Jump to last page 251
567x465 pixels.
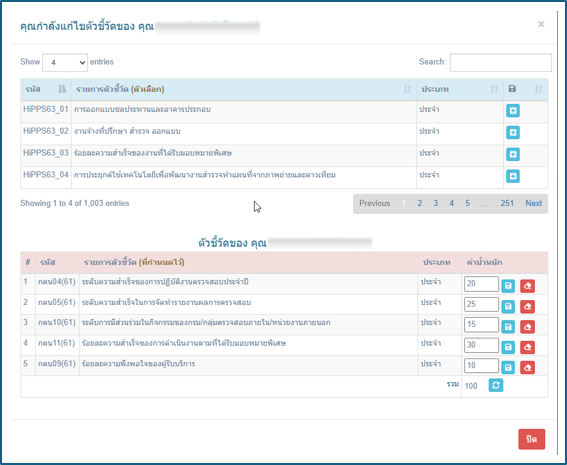click(507, 203)
